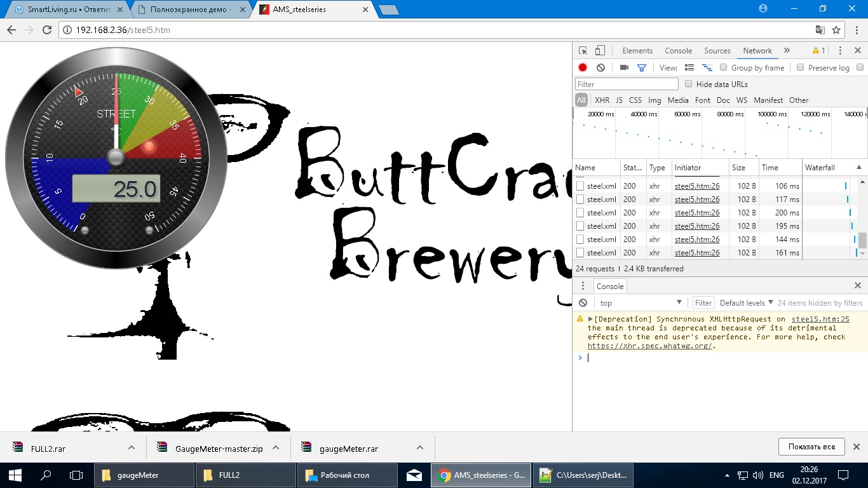Check the Preserve log option
The width and height of the screenshot is (868, 488).
click(801, 67)
